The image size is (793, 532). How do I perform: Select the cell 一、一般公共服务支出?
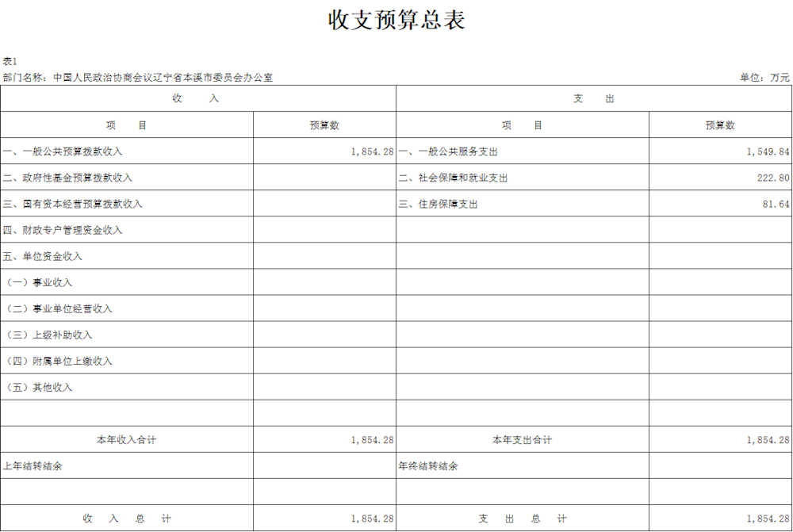(523, 151)
